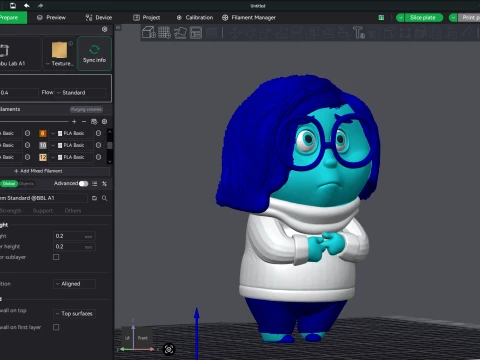Edit filament 10 preset icon

[x=98, y=145]
